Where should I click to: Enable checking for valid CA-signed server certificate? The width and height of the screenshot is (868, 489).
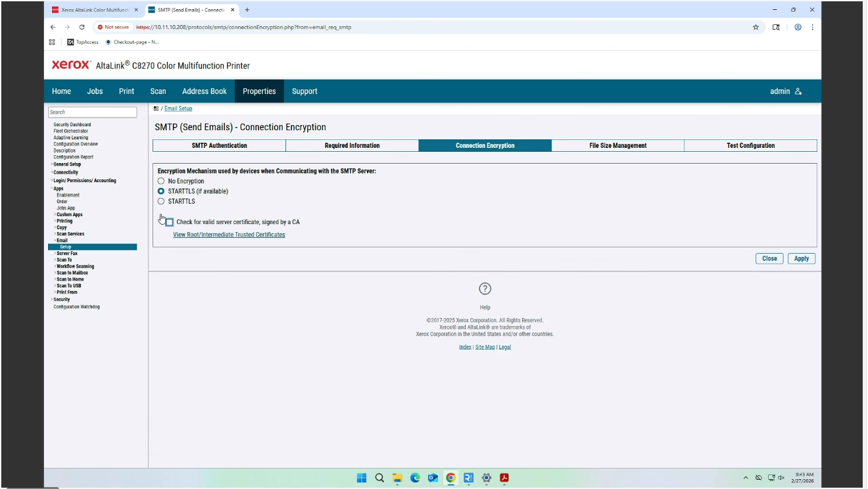[170, 221]
